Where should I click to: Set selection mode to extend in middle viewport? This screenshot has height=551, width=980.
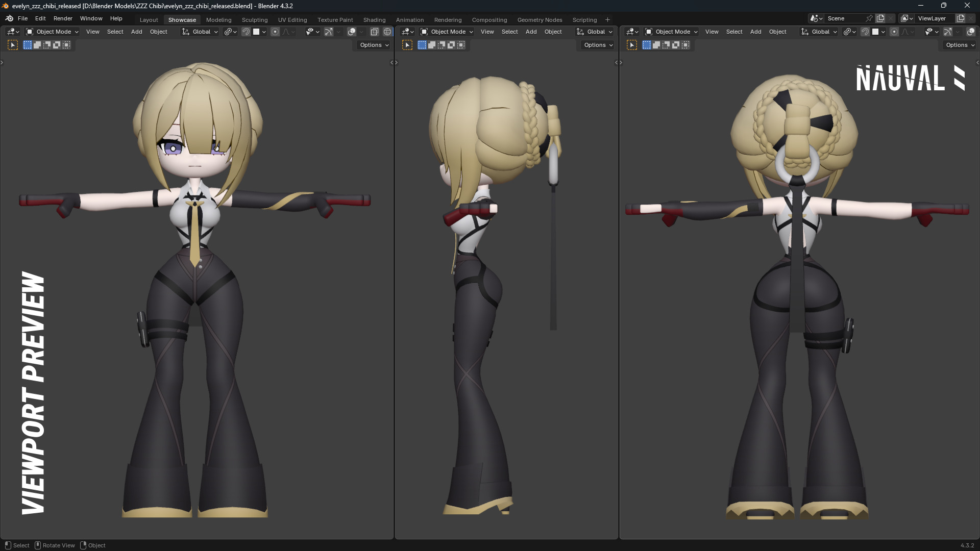click(x=432, y=45)
